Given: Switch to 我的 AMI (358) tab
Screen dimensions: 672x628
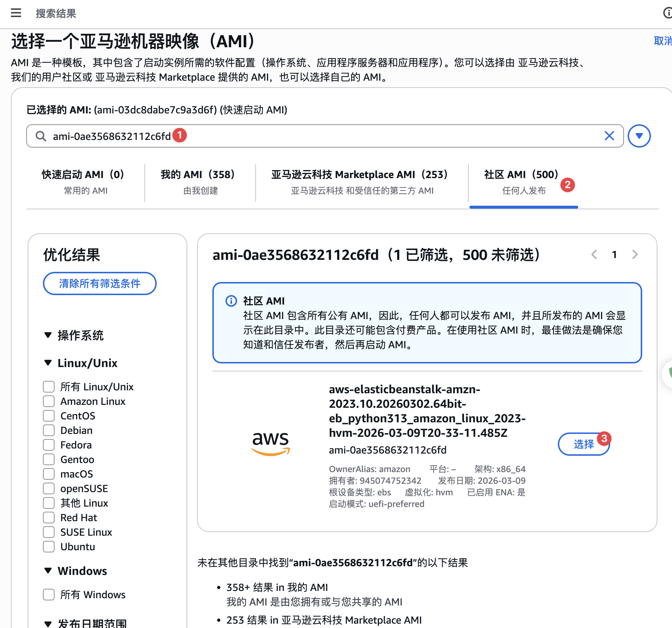Looking at the screenshot, I should click(200, 182).
